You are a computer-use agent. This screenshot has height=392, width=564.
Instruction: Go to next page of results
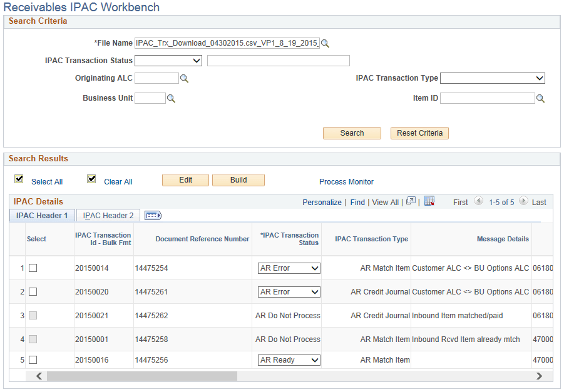pyautogui.click(x=523, y=202)
